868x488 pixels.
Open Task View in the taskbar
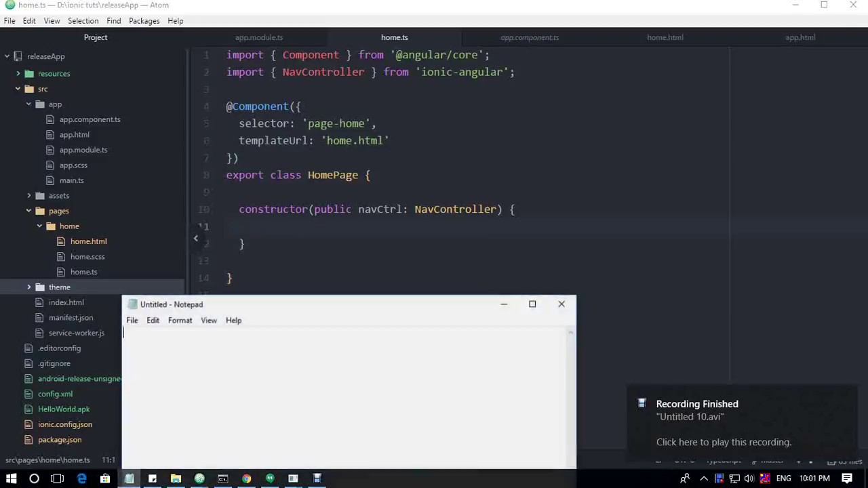pos(57,479)
